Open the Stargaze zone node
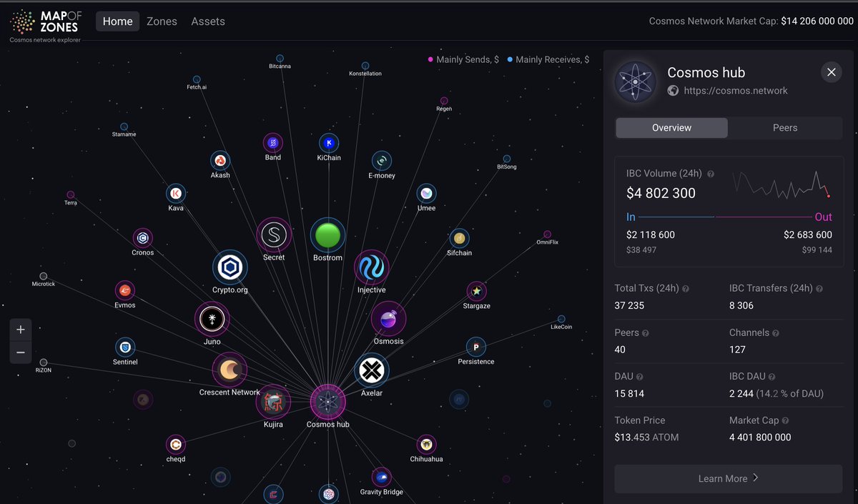 coord(476,291)
